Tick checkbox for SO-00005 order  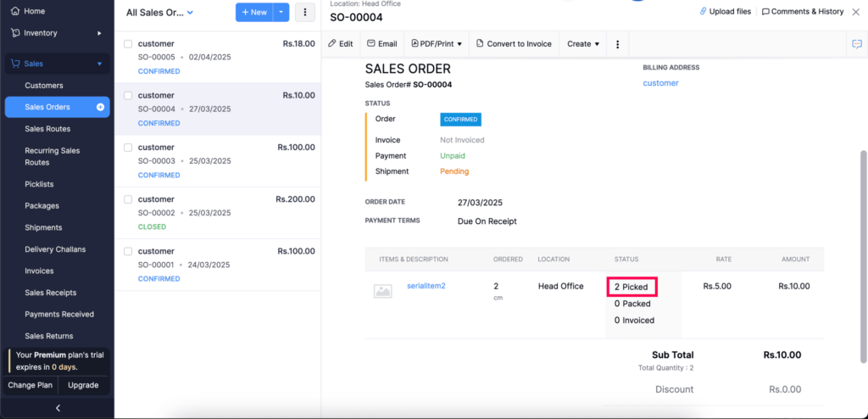tap(128, 44)
